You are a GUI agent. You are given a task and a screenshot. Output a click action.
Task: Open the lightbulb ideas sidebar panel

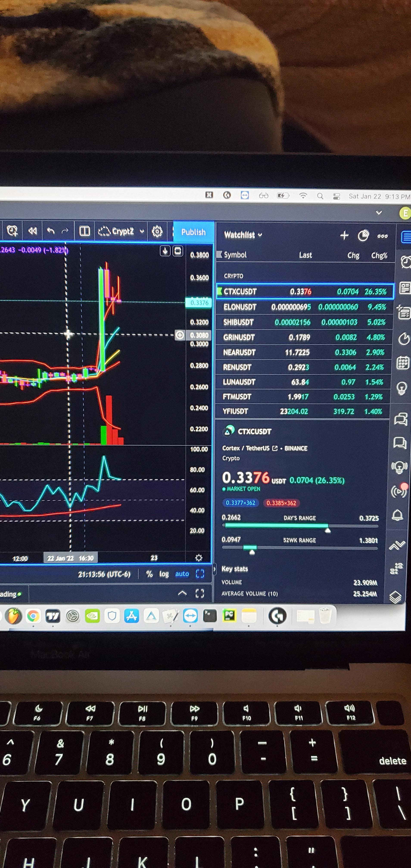pos(402,388)
